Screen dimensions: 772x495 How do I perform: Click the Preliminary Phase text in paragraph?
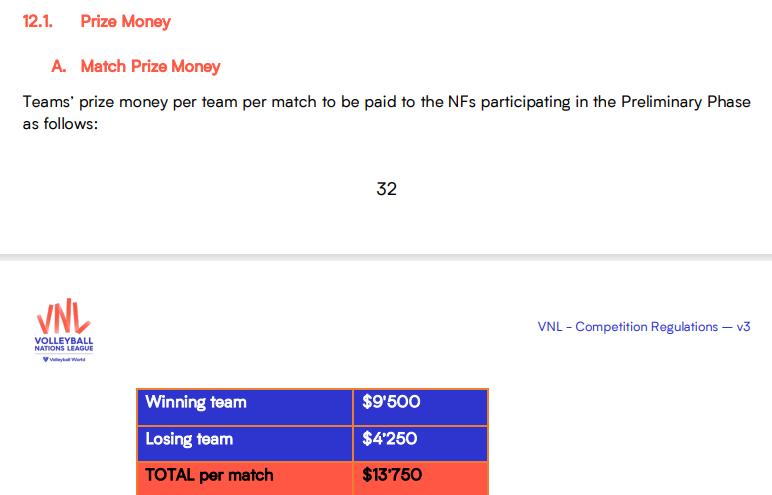pyautogui.click(x=686, y=102)
